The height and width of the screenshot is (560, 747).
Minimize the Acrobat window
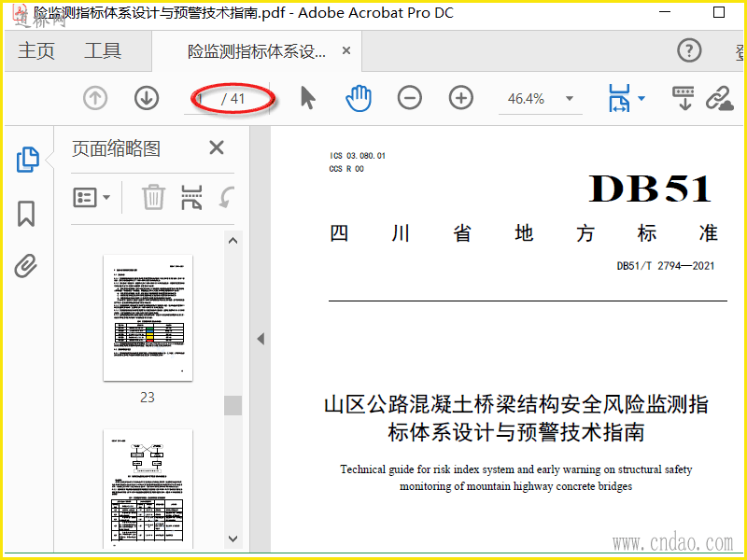tap(665, 12)
